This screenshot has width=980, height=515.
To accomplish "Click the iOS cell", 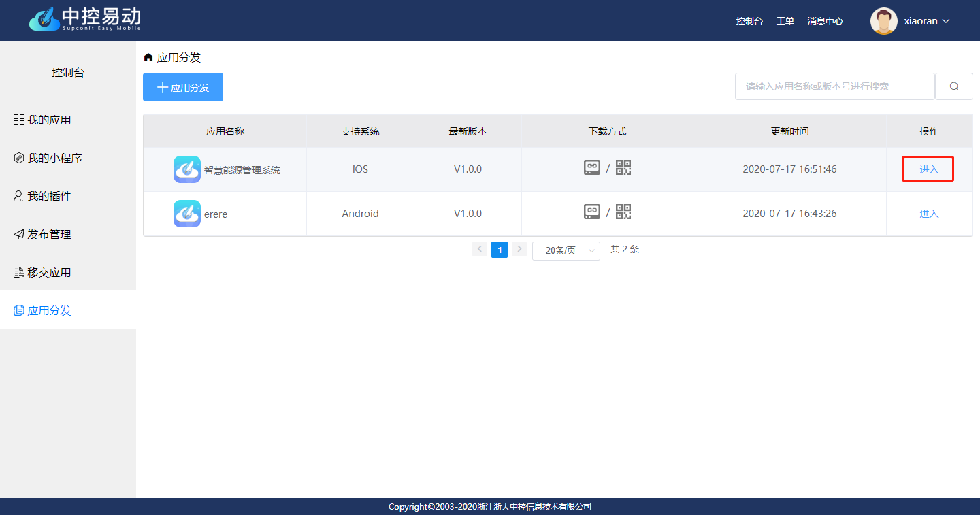I will [x=360, y=169].
